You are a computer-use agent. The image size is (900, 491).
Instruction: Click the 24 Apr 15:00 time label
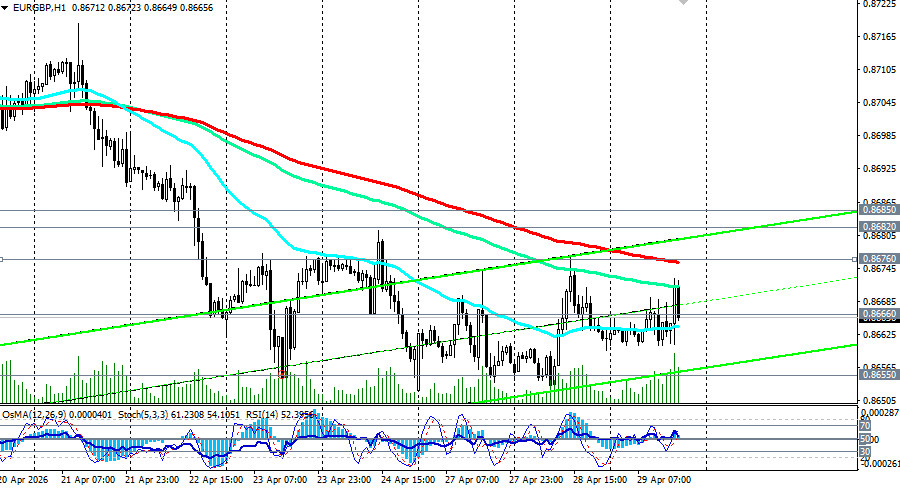click(408, 480)
